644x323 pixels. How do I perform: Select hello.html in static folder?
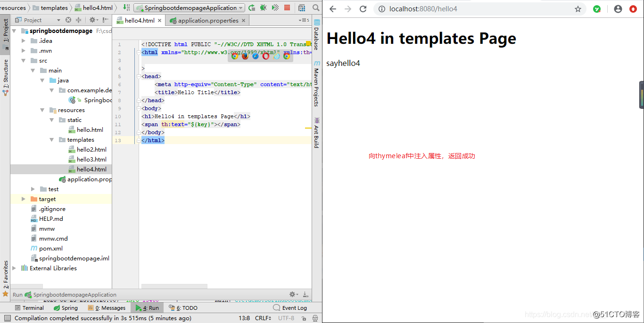point(86,130)
